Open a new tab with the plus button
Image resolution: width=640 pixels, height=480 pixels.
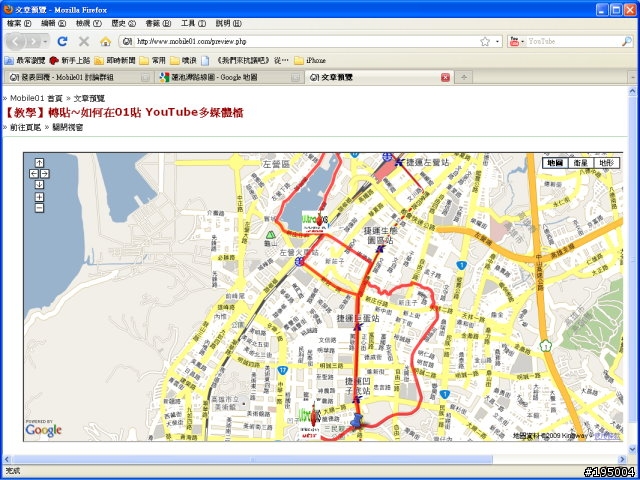coord(464,77)
